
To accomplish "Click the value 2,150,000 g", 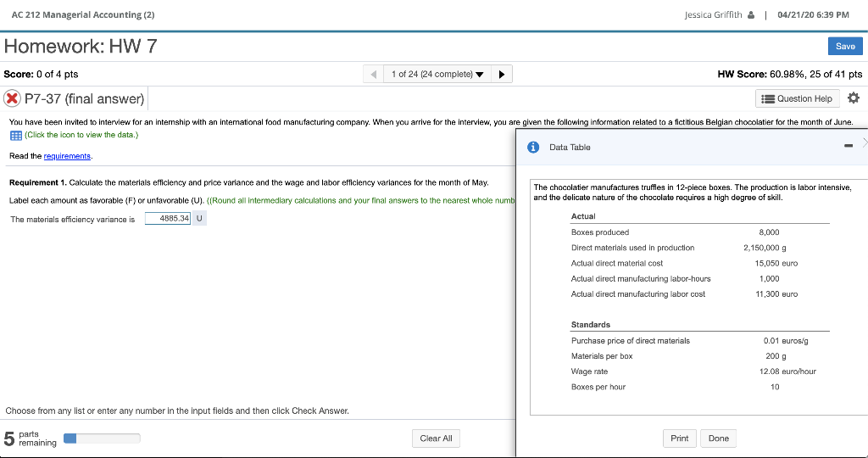I will pyautogui.click(x=765, y=249).
